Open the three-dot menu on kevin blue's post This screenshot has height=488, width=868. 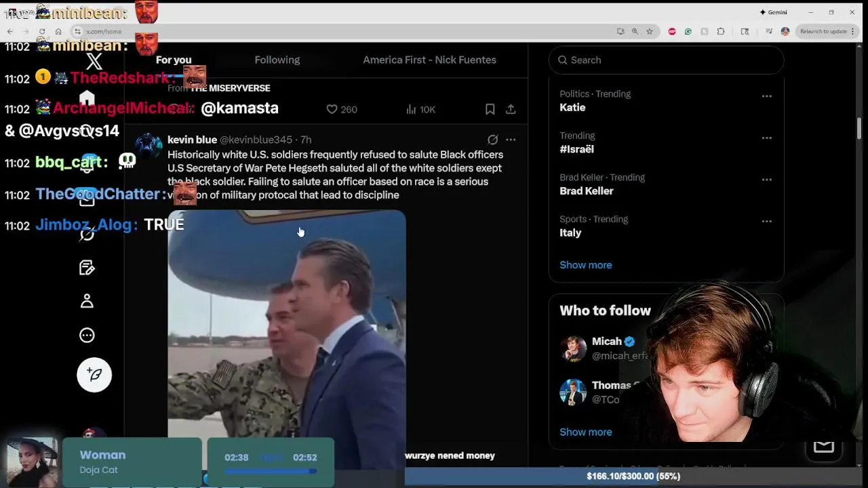click(511, 140)
